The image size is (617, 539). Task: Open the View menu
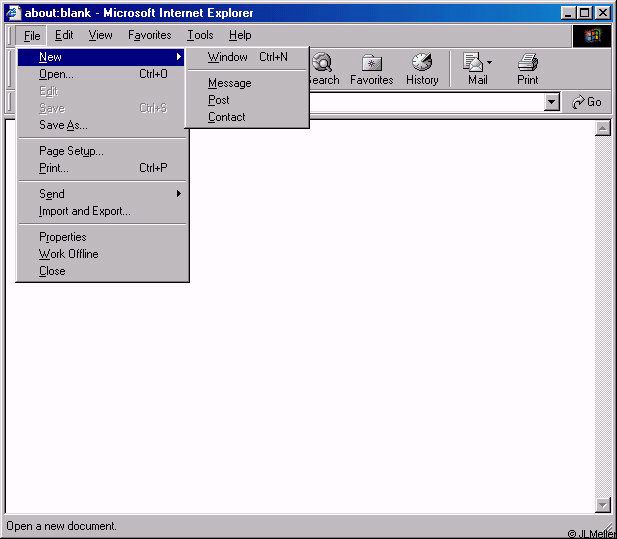pyautogui.click(x=100, y=35)
